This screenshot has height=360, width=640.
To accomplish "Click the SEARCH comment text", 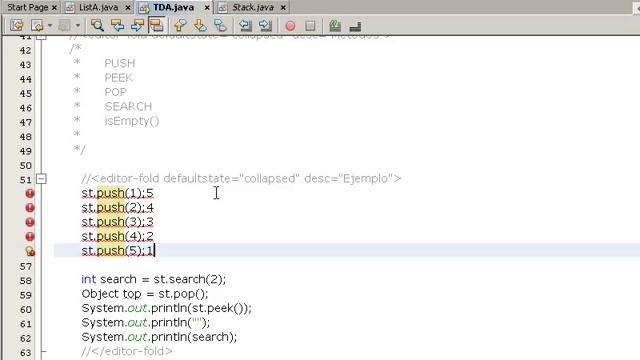I will tap(128, 107).
